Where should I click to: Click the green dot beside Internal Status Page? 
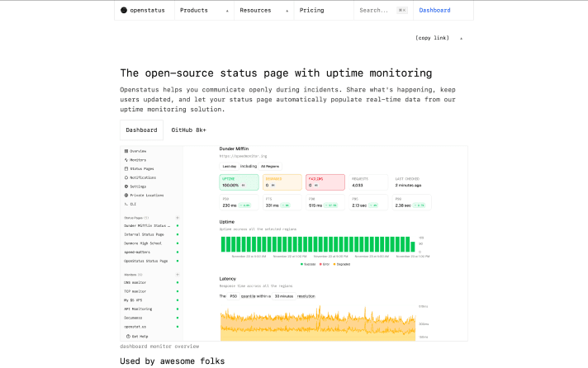point(178,234)
